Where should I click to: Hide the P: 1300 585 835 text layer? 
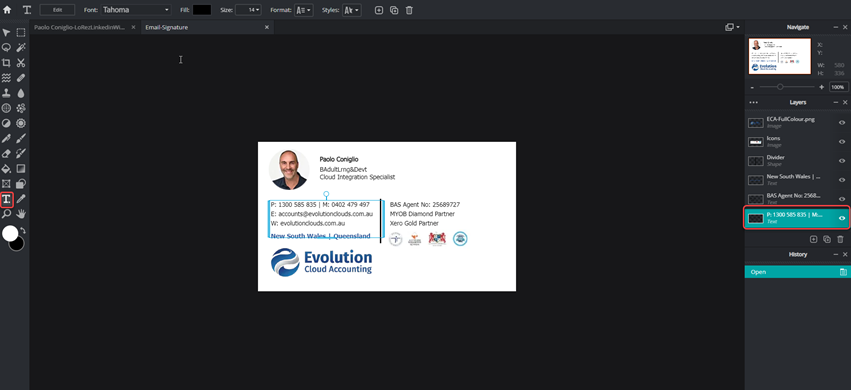842,218
